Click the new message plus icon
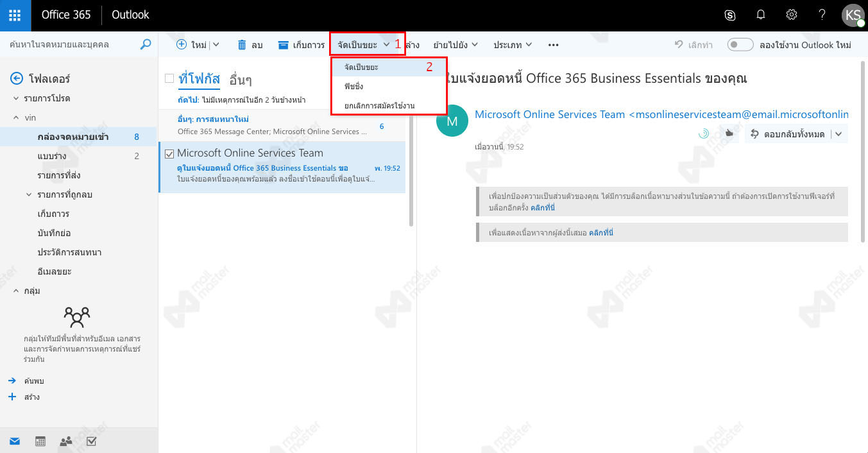 (182, 44)
